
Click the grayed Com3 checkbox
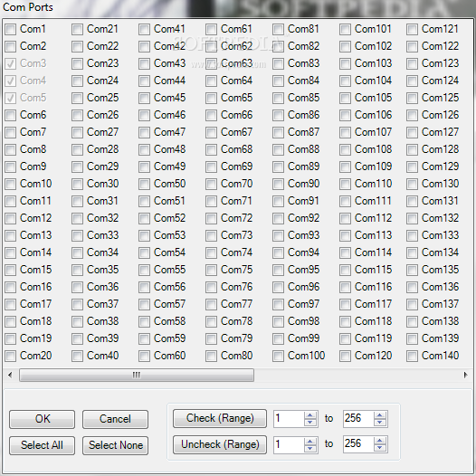(11, 63)
